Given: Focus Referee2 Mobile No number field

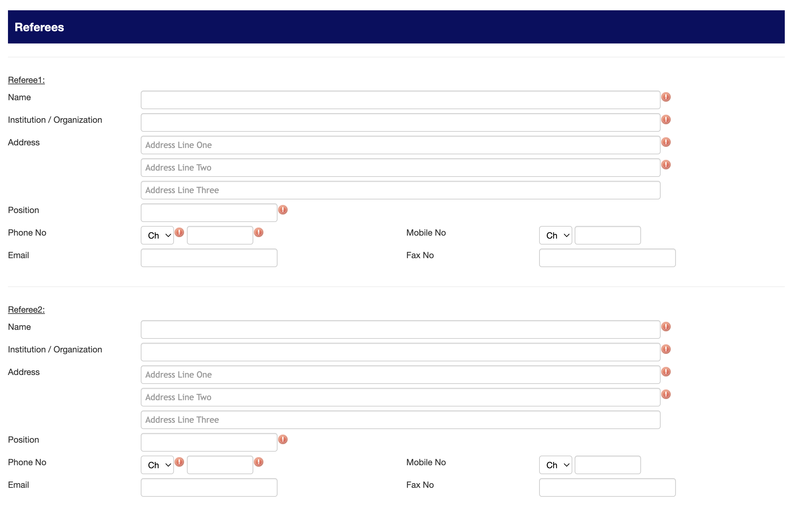Looking at the screenshot, I should click(x=607, y=465).
